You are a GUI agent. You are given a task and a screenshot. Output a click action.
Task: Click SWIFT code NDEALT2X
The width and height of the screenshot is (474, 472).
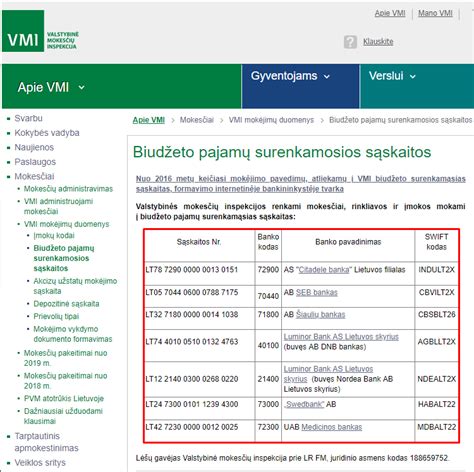coord(436,379)
